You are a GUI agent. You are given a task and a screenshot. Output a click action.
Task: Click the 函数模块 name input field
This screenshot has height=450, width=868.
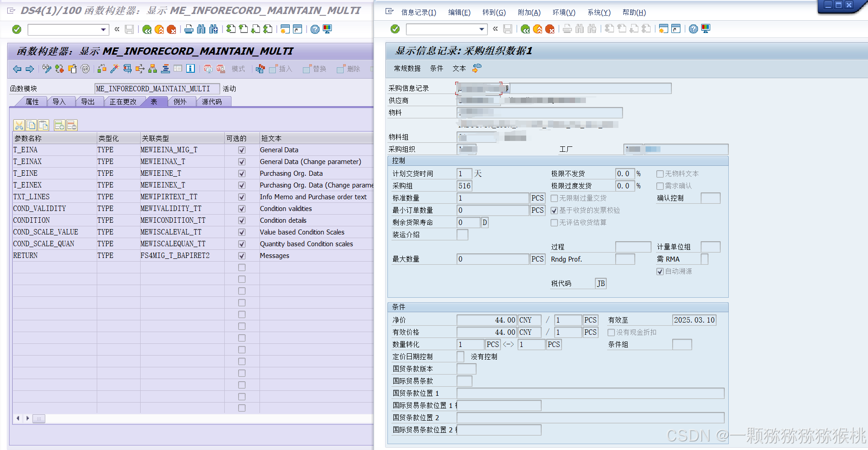click(157, 89)
